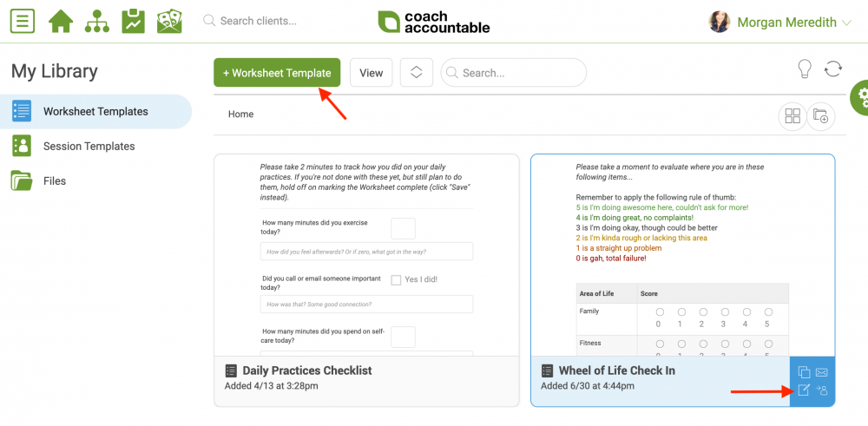
Task: Open the org chart hierarchy icon
Action: point(97,21)
